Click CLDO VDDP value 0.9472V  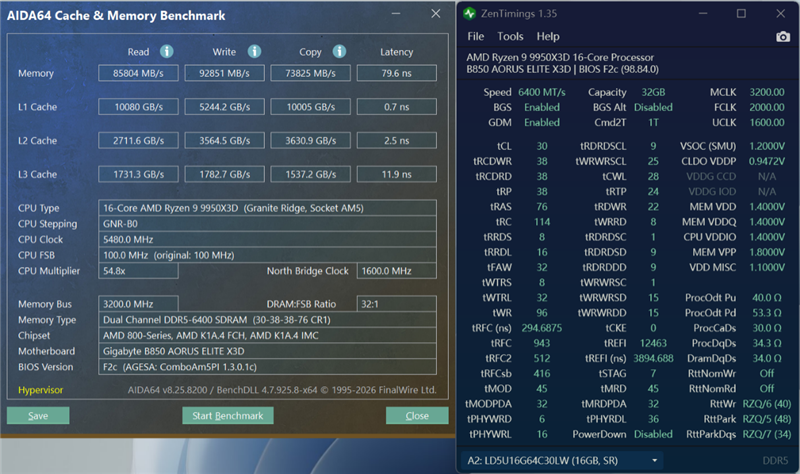click(767, 161)
